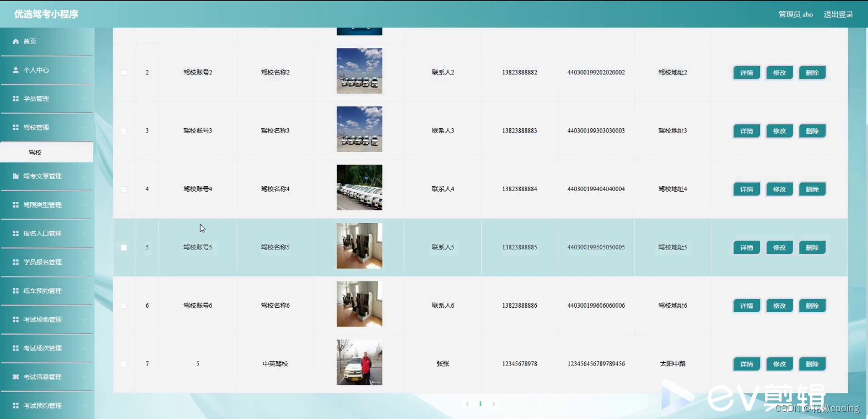868x419 pixels.
Task: Click the grid icon beside 报名入口管理
Action: [15, 233]
